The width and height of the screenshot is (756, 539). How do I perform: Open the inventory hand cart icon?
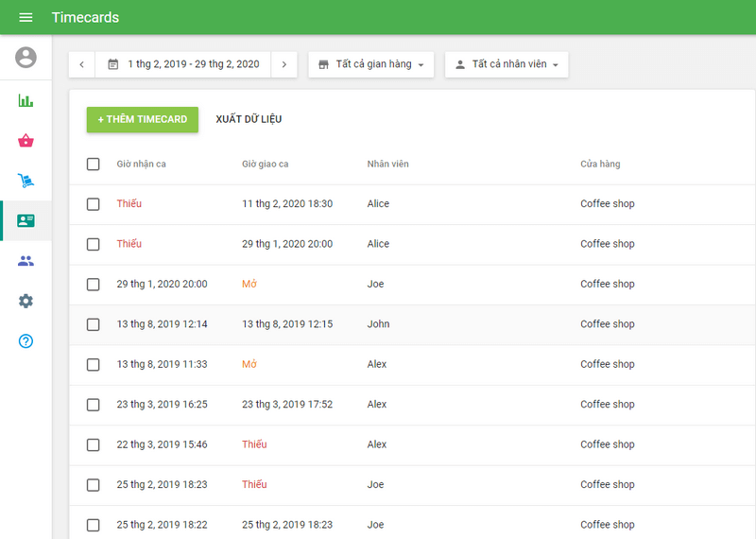[x=26, y=181]
